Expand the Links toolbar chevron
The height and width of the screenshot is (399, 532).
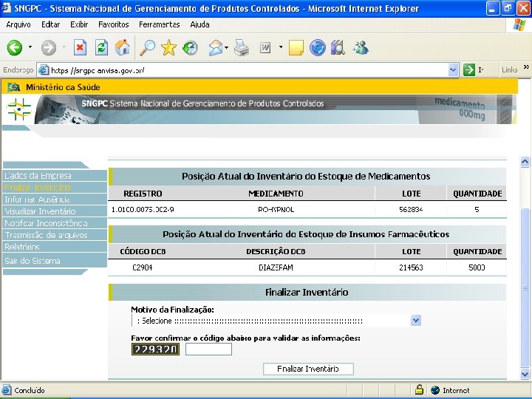(526, 66)
